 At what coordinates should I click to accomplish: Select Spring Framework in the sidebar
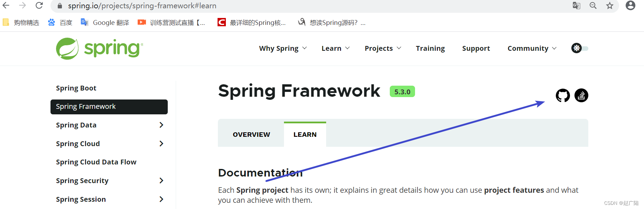[109, 107]
